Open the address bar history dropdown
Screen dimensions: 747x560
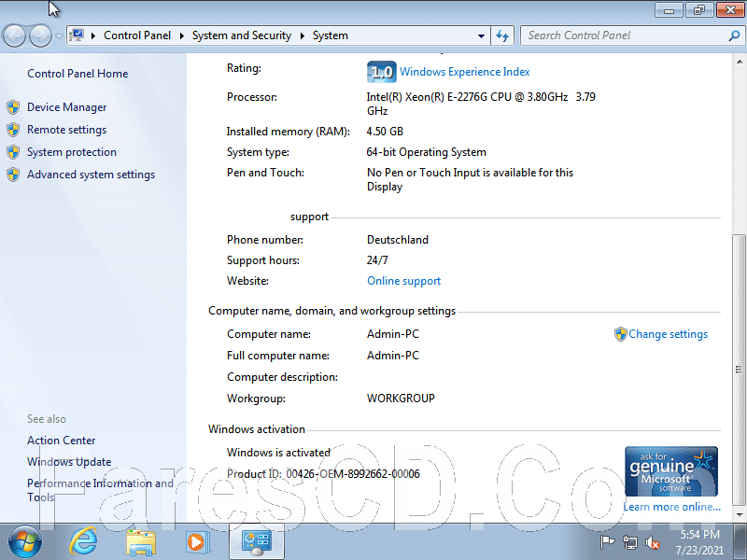(481, 35)
